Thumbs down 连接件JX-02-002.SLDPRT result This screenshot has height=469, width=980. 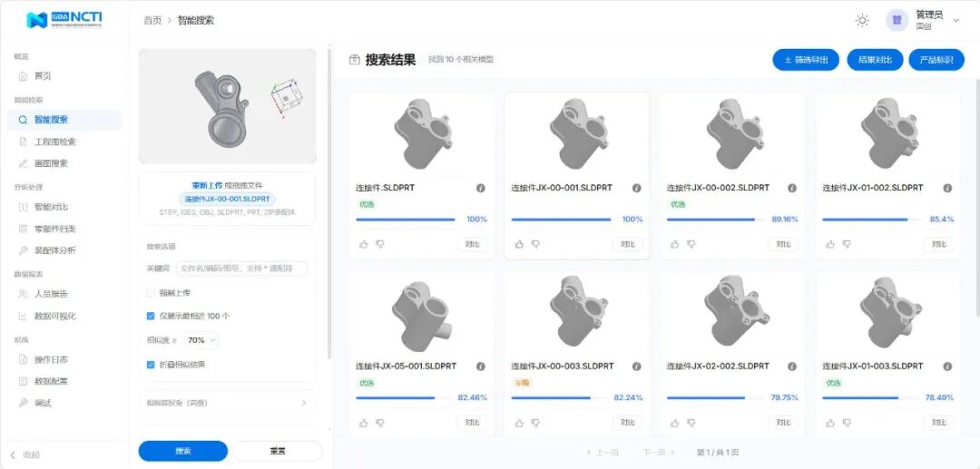(691, 423)
